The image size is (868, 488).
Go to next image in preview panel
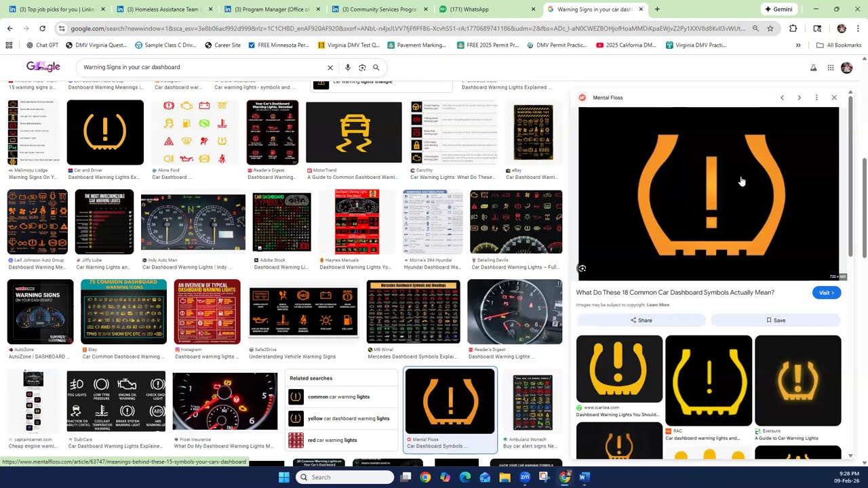click(799, 98)
